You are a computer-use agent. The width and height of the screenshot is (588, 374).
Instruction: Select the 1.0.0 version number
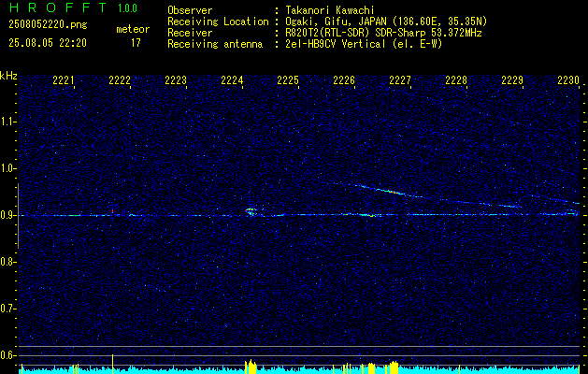tap(127, 8)
